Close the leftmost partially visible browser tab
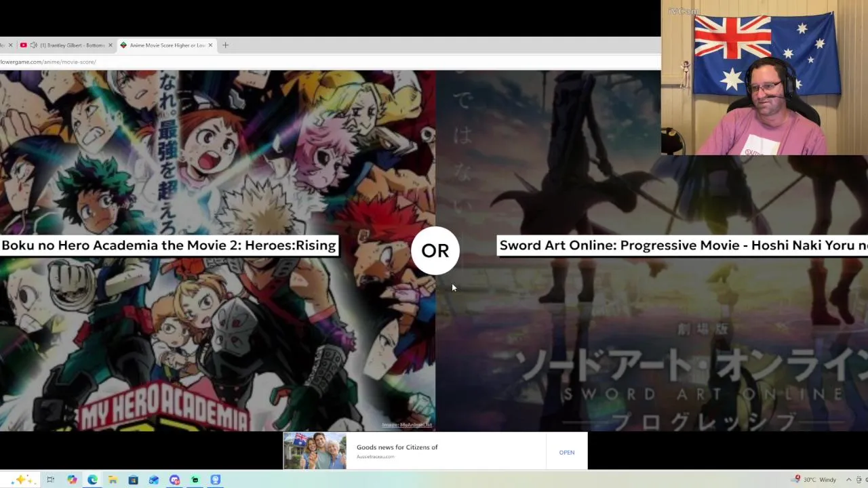The image size is (868, 488). pos(10,45)
